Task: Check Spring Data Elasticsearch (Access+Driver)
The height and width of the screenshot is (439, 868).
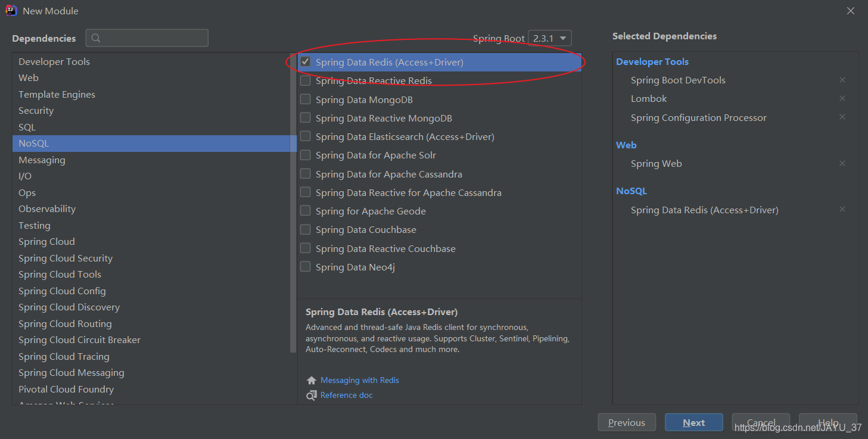Action: click(x=306, y=136)
